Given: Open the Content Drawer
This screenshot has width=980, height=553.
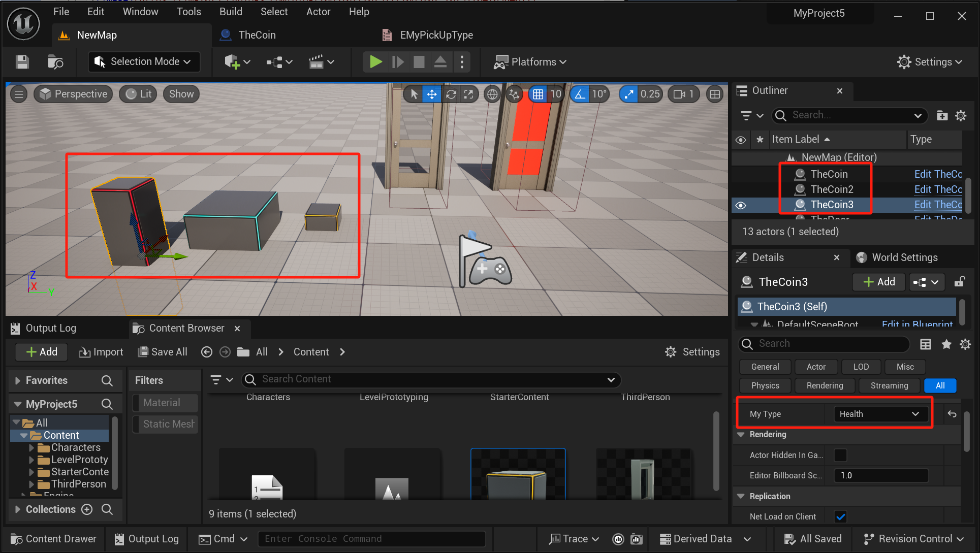Looking at the screenshot, I should point(53,539).
